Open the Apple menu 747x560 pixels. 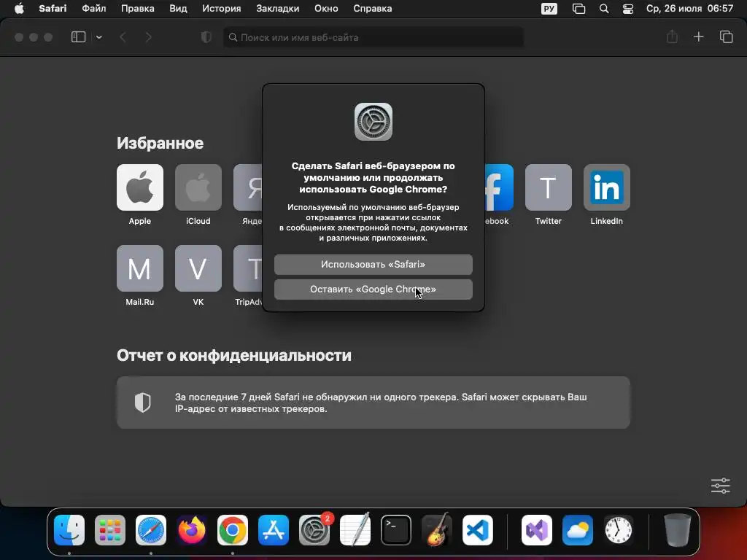coord(19,9)
